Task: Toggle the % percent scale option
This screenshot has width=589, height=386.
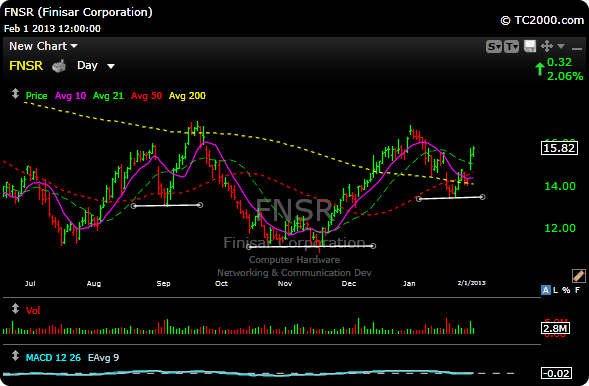Action: pyautogui.click(x=566, y=290)
